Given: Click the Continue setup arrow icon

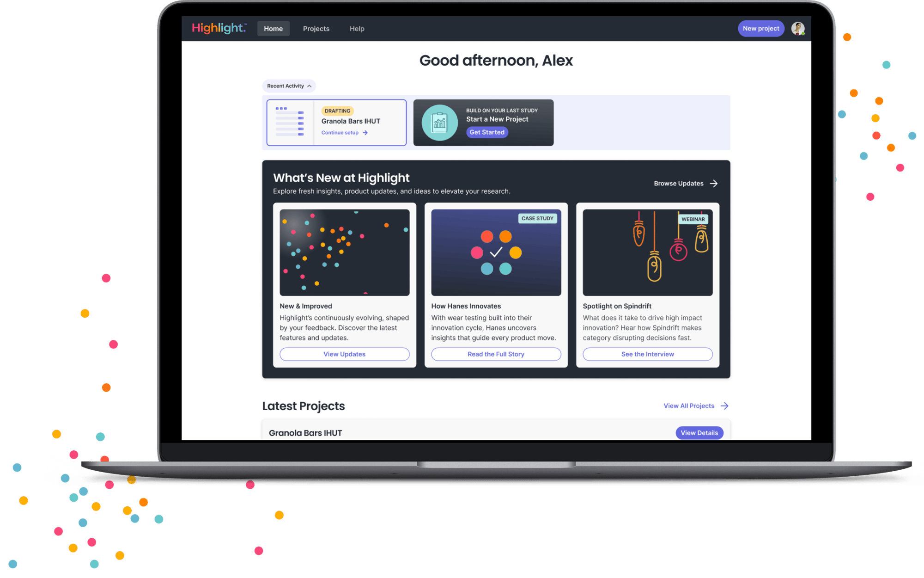Looking at the screenshot, I should click(365, 133).
